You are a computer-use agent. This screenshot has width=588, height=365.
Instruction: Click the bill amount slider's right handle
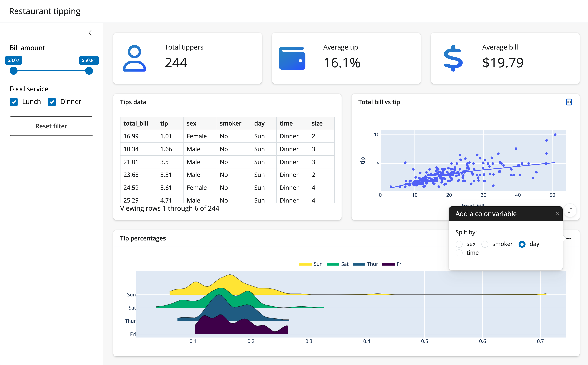pos(89,71)
